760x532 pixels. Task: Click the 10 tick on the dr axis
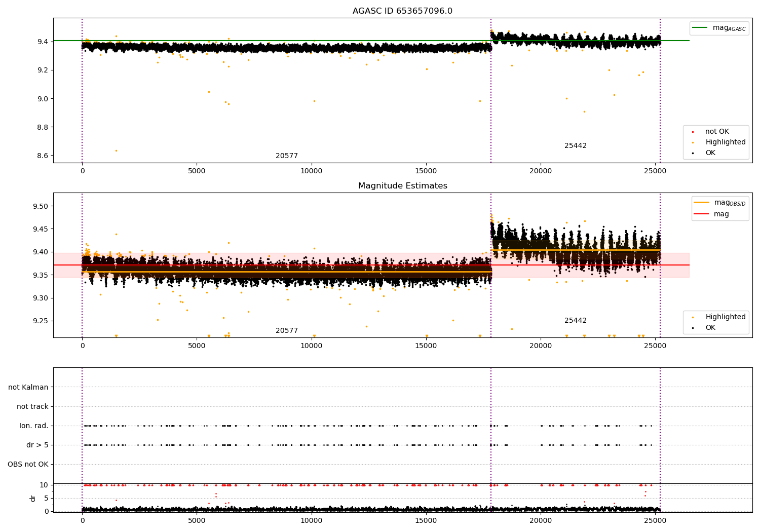click(44, 485)
